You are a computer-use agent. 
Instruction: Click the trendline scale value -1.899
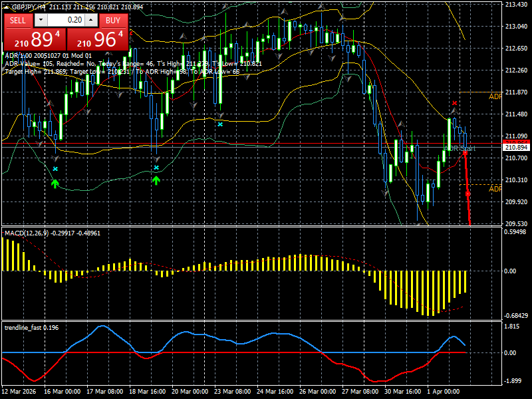(512, 381)
